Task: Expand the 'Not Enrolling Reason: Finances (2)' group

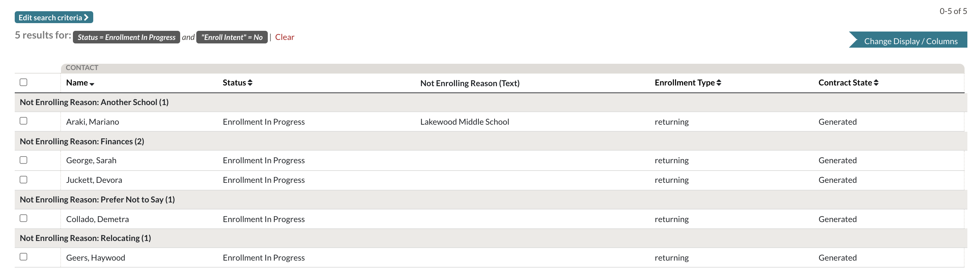Action: pyautogui.click(x=82, y=141)
